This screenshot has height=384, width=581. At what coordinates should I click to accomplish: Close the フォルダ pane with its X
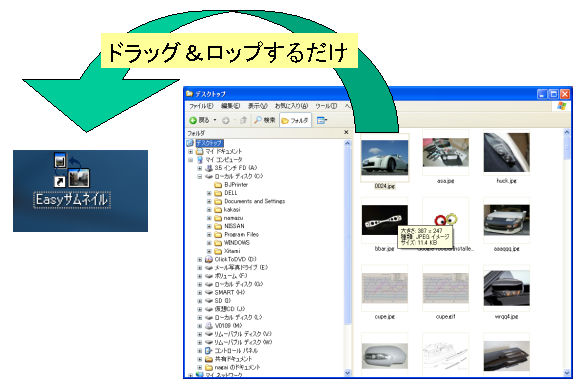coord(346,132)
